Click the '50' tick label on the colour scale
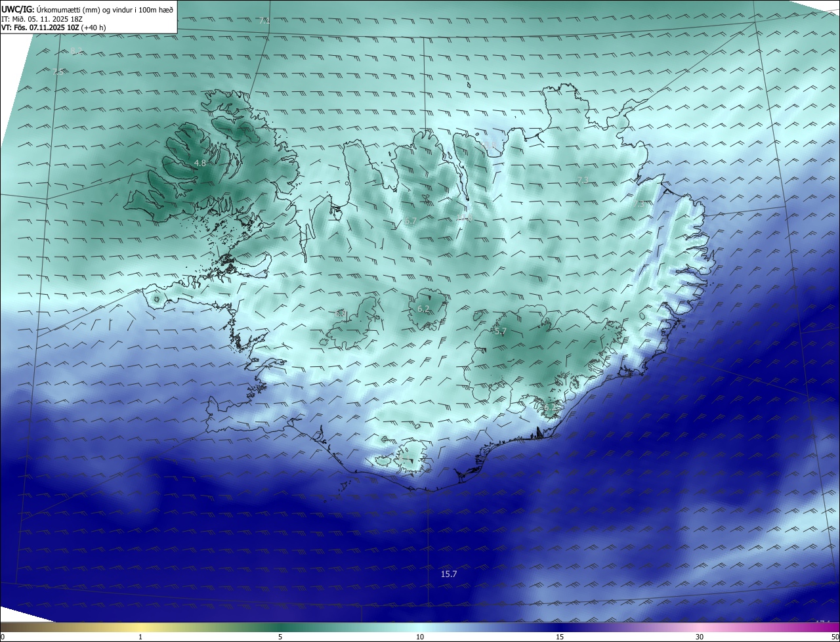840x642 pixels. [835, 637]
